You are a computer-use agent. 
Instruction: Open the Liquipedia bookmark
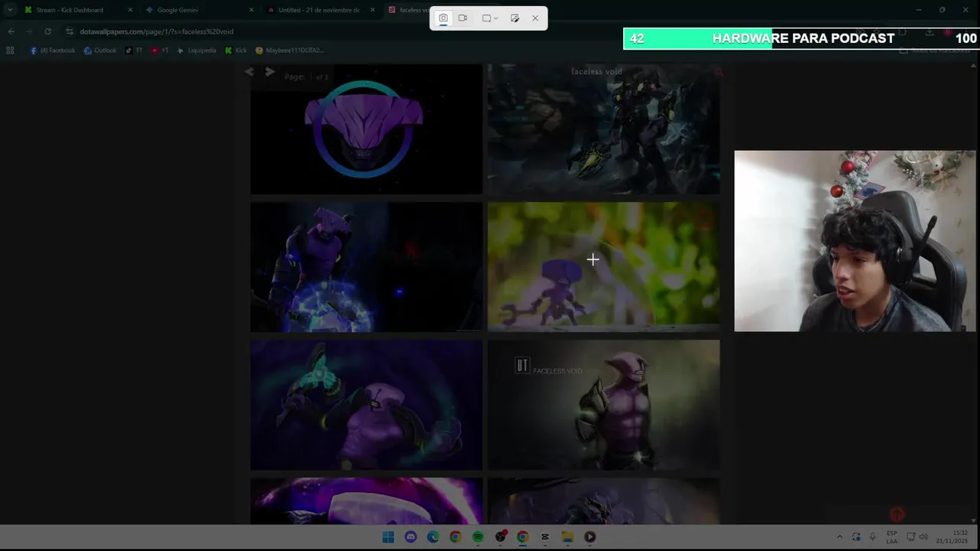(x=197, y=51)
